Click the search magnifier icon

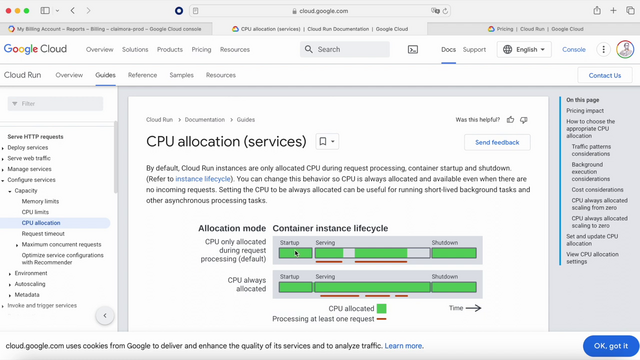pos(309,49)
